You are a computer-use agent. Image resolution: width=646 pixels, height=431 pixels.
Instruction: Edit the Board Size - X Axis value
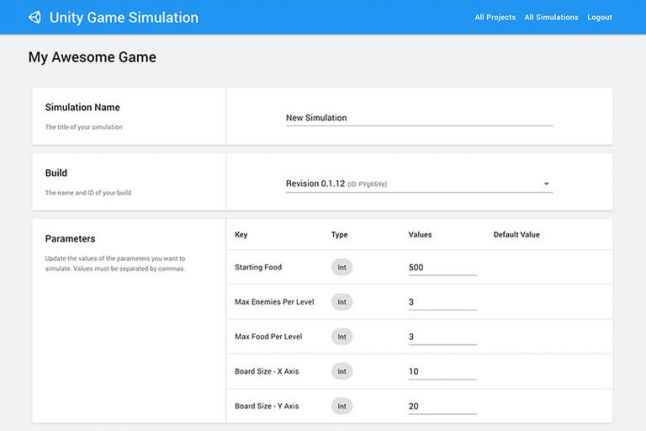tap(442, 372)
